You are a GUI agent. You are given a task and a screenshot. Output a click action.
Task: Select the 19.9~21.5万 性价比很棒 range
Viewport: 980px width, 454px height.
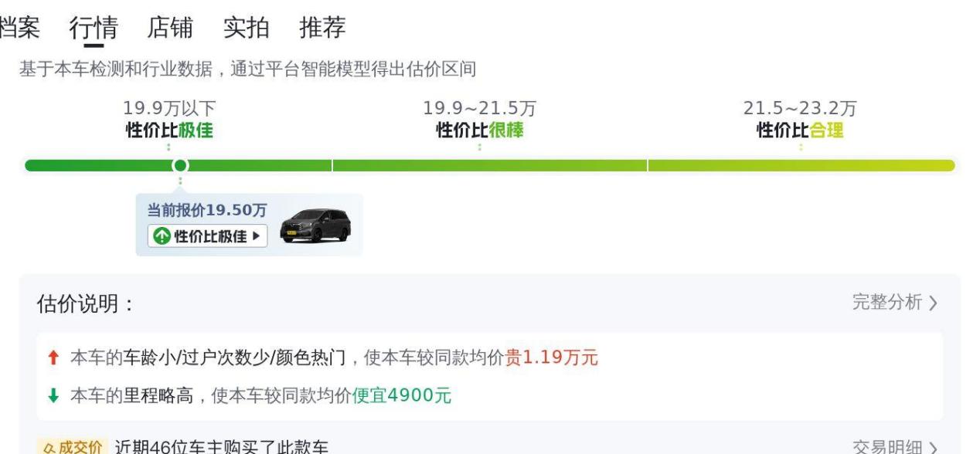pos(479,120)
